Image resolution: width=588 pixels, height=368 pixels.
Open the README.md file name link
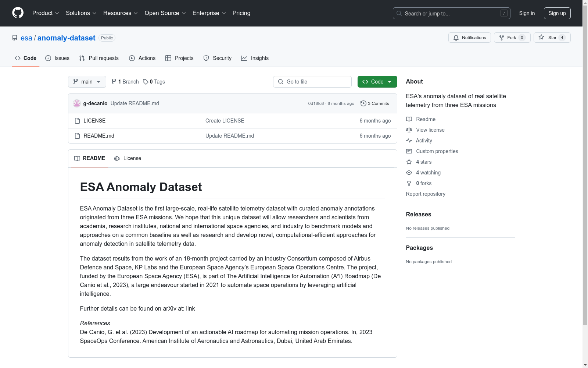[x=99, y=136]
